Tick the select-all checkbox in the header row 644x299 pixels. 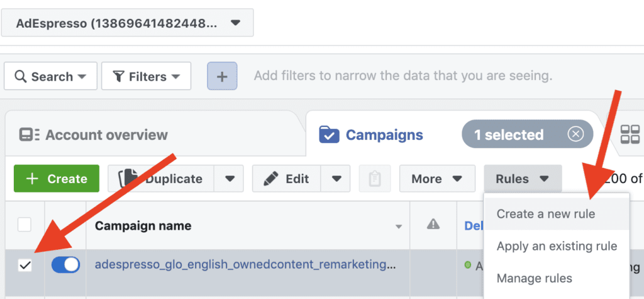25,225
